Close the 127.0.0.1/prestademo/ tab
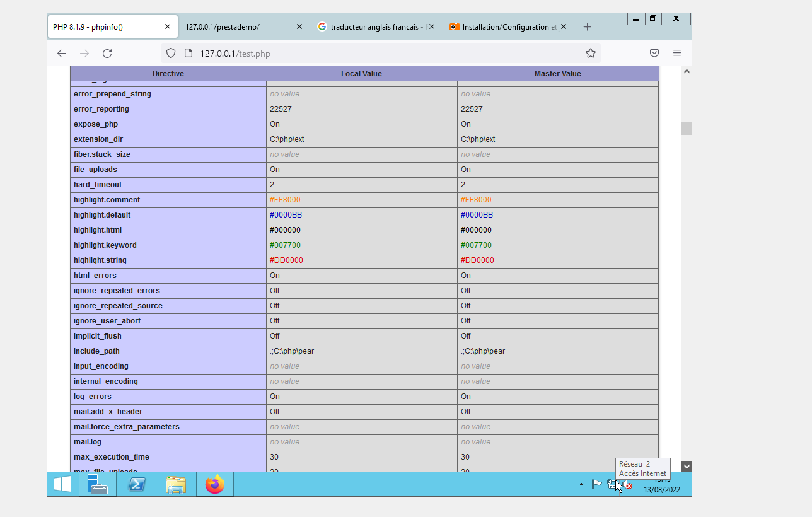 299,27
